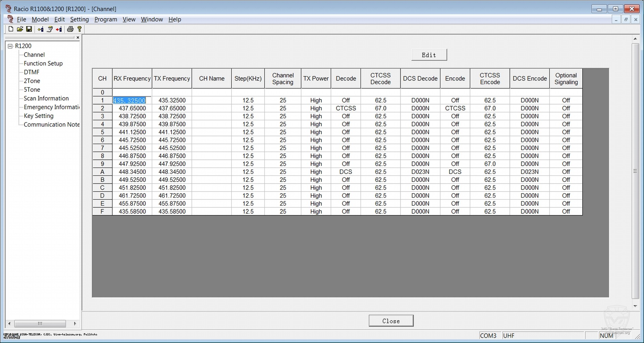Click the New file toolbar icon
Image resolution: width=644 pixels, height=343 pixels.
point(11,29)
